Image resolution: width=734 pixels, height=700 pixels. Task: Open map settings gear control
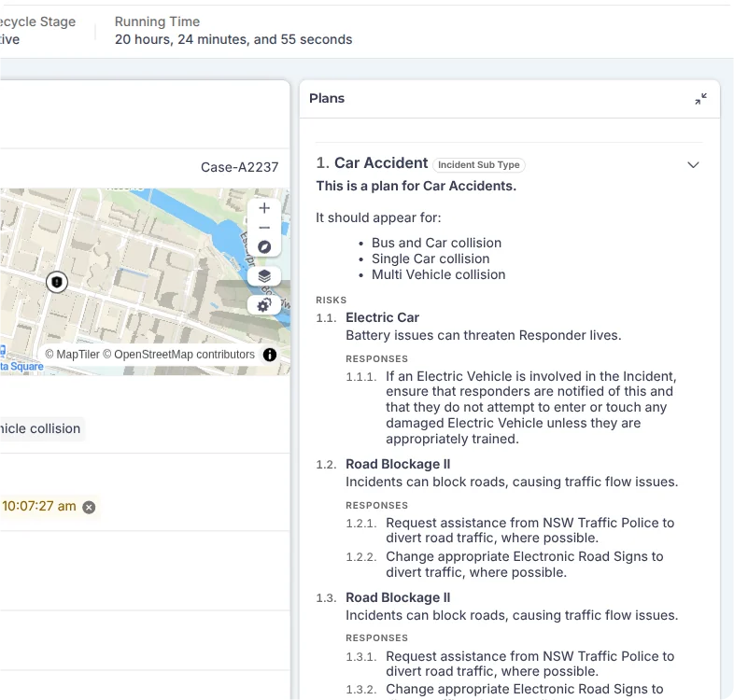point(264,305)
